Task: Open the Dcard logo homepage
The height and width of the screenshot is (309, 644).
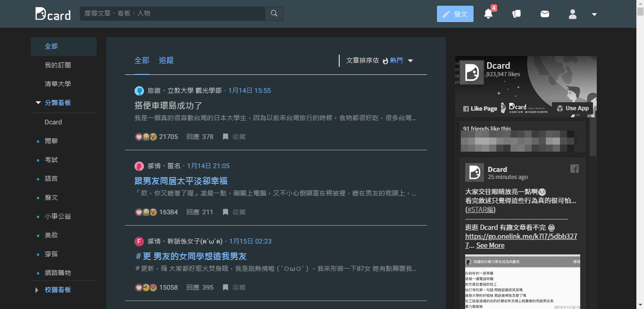Action: pos(53,14)
